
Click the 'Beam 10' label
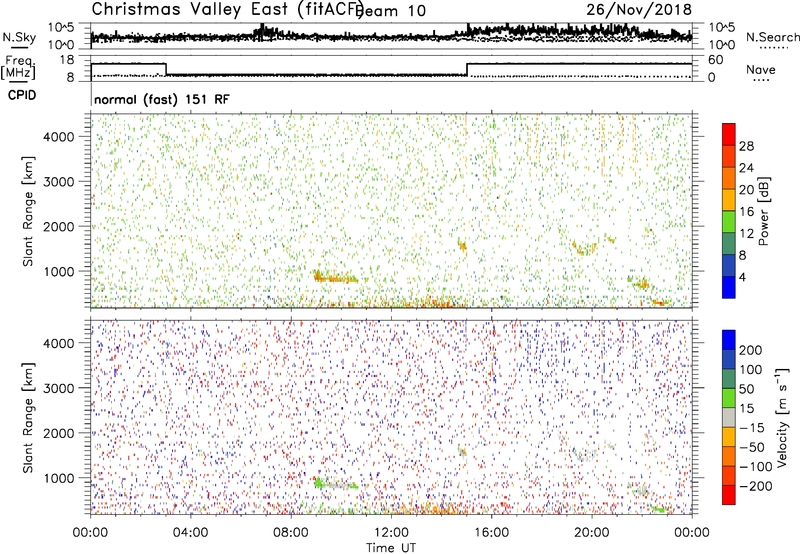coord(391,11)
